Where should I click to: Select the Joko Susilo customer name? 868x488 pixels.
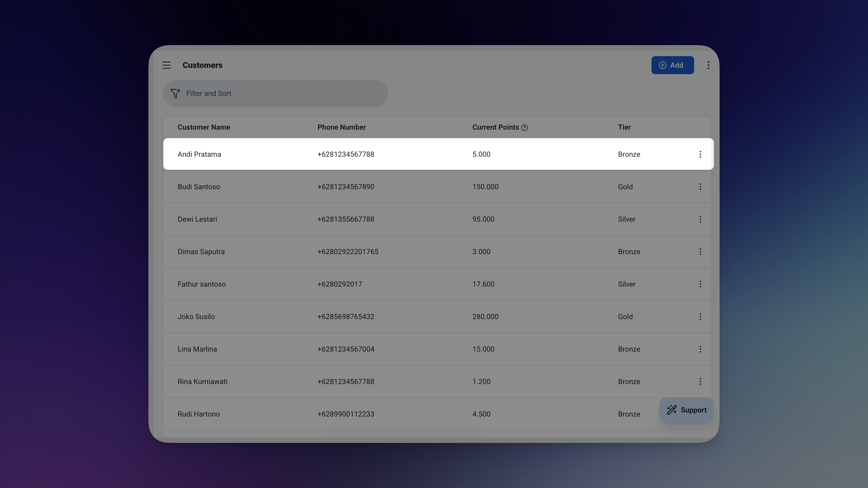[x=196, y=317]
